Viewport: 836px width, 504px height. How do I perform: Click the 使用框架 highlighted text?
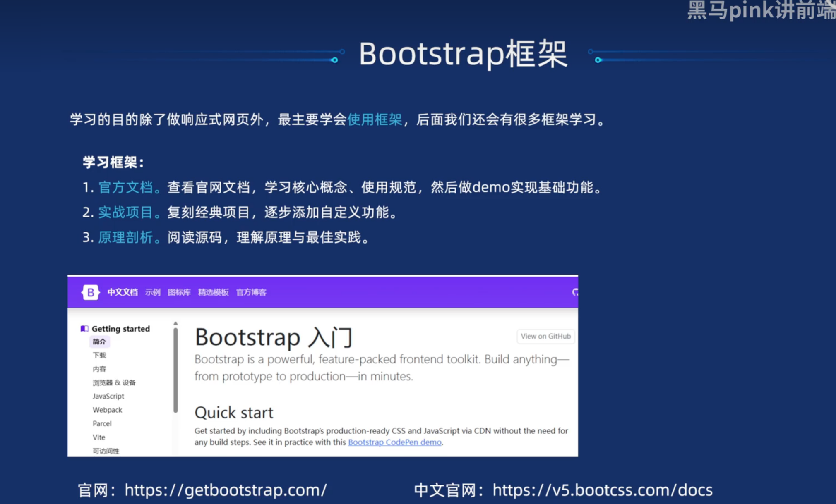point(375,119)
